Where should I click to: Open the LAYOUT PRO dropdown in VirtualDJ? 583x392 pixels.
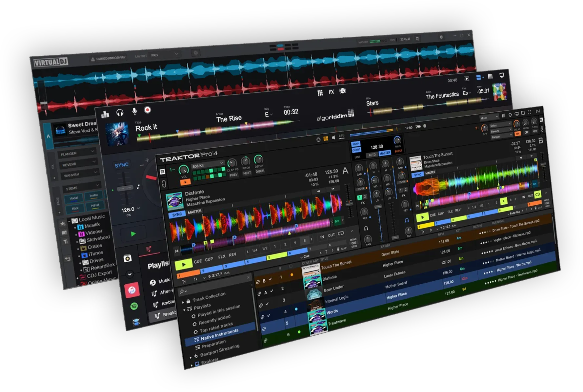[165, 55]
